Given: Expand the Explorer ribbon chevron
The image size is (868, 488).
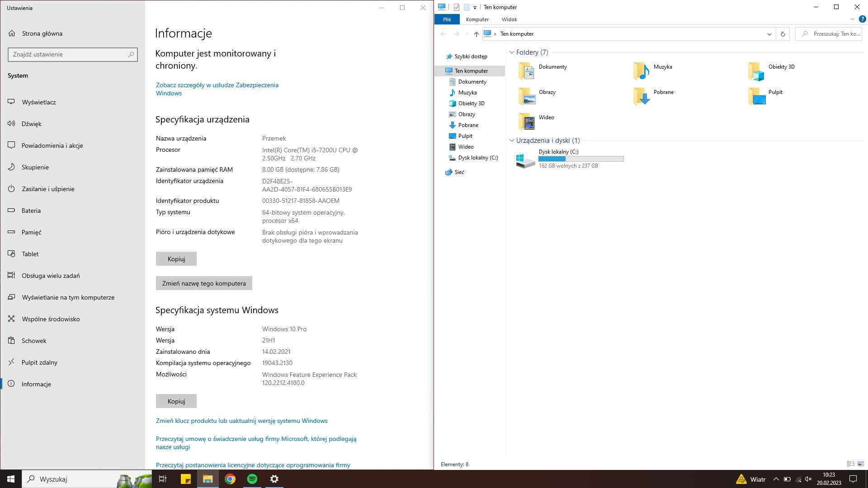Looking at the screenshot, I should pyautogui.click(x=852, y=19).
